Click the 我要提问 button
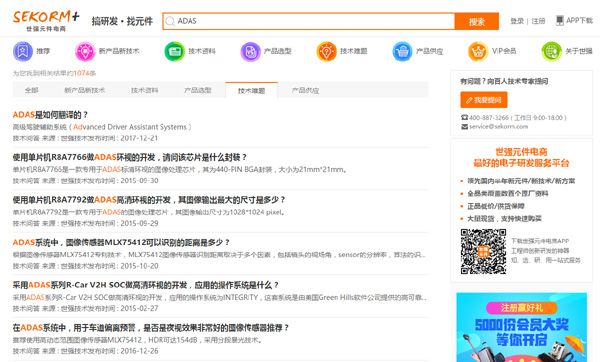The width and height of the screenshot is (600, 362). click(x=484, y=100)
